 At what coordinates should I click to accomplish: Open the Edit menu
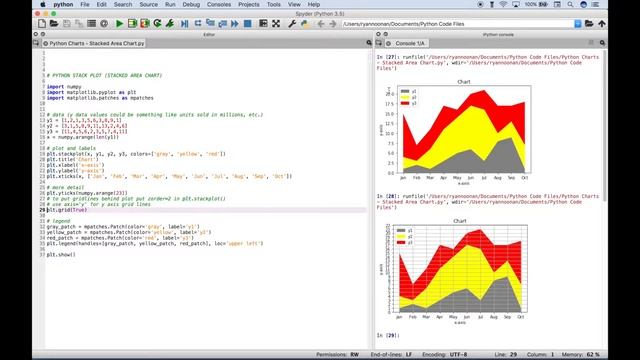pos(101,4)
